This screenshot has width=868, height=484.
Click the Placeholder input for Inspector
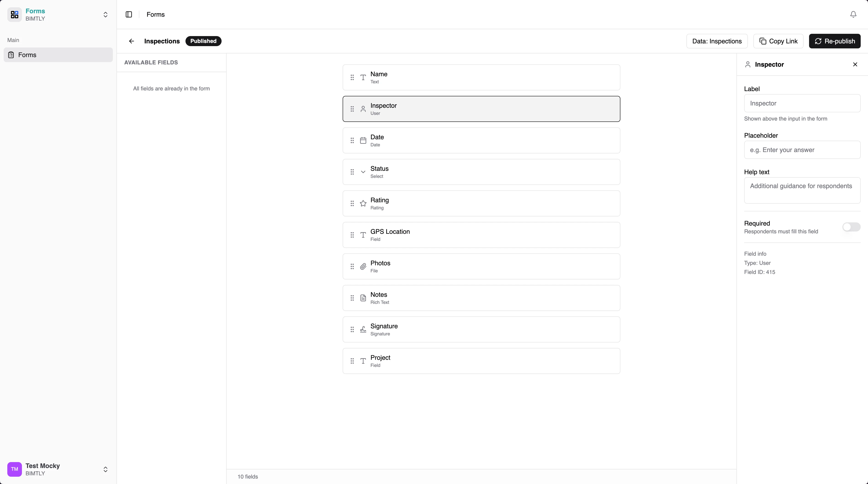click(802, 150)
